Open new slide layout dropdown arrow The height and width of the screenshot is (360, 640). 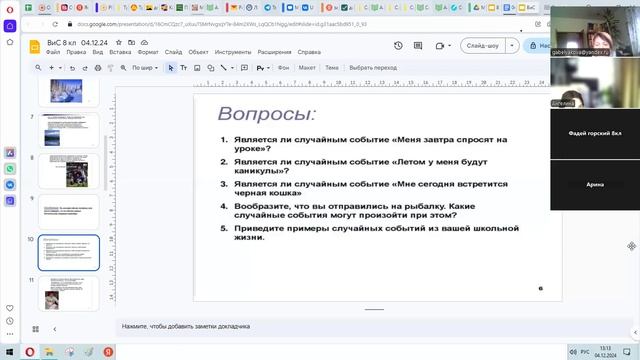pos(60,68)
